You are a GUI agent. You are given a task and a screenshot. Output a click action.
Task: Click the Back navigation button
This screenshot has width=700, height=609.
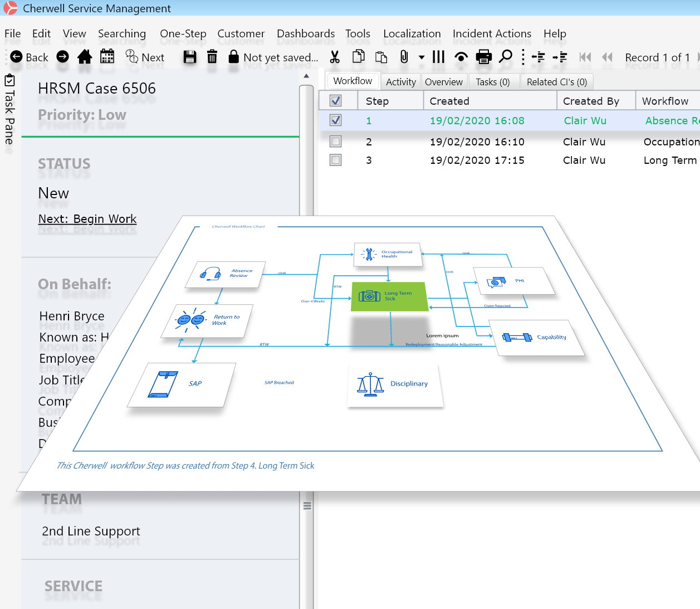30,57
